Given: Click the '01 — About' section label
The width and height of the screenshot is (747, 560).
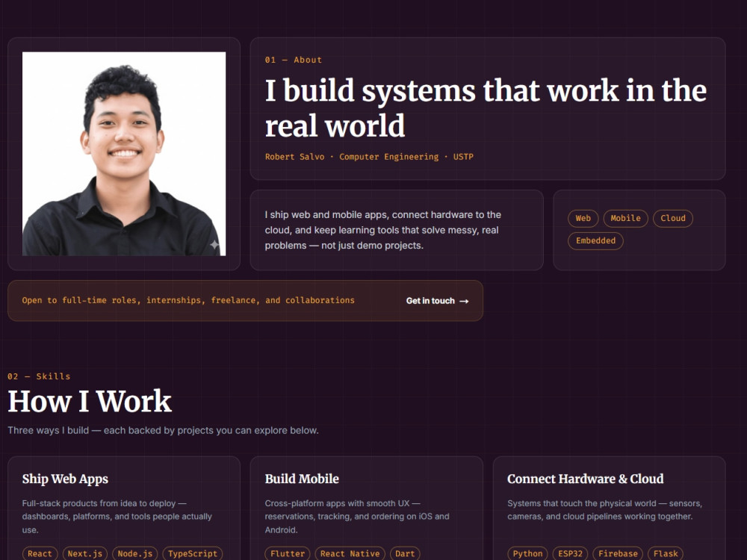Looking at the screenshot, I should point(294,60).
